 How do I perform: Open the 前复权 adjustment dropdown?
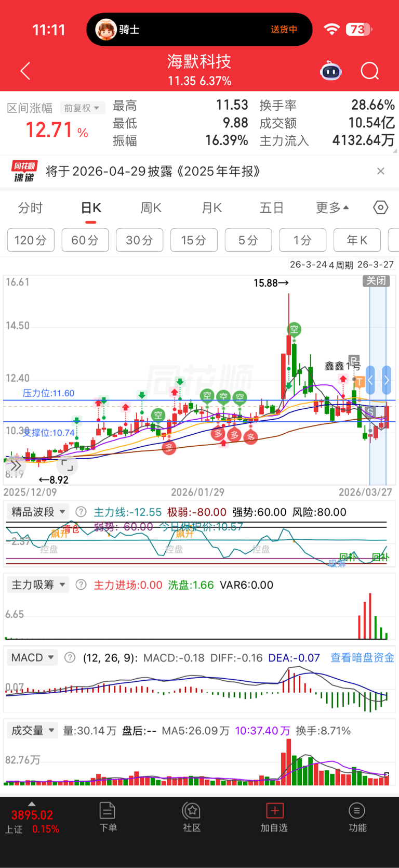point(83,108)
